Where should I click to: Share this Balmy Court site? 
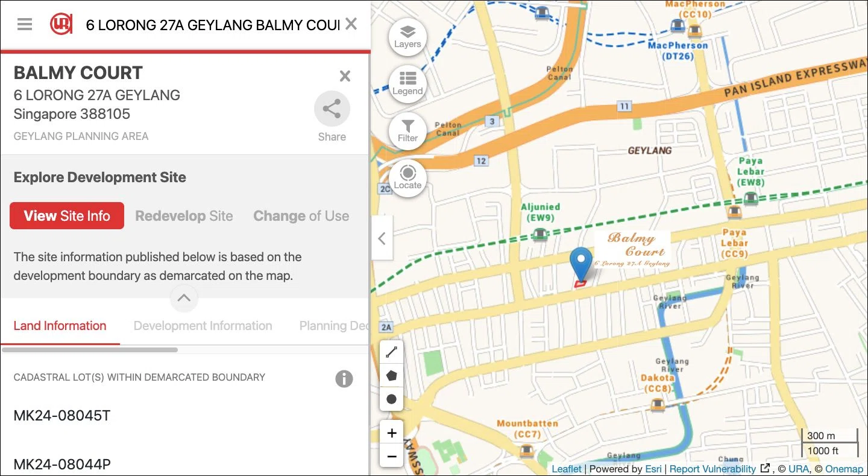tap(332, 117)
